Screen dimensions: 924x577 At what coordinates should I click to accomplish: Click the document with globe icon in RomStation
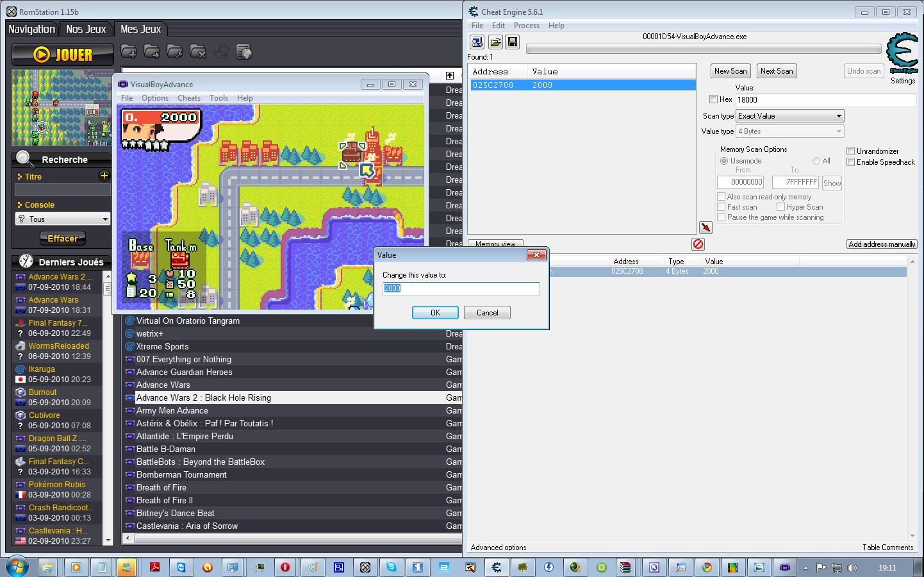[x=244, y=51]
